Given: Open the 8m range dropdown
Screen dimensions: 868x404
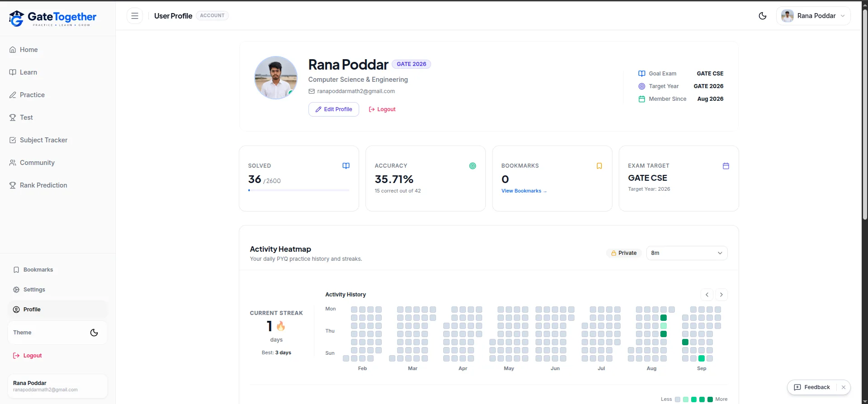Looking at the screenshot, I should click(687, 253).
